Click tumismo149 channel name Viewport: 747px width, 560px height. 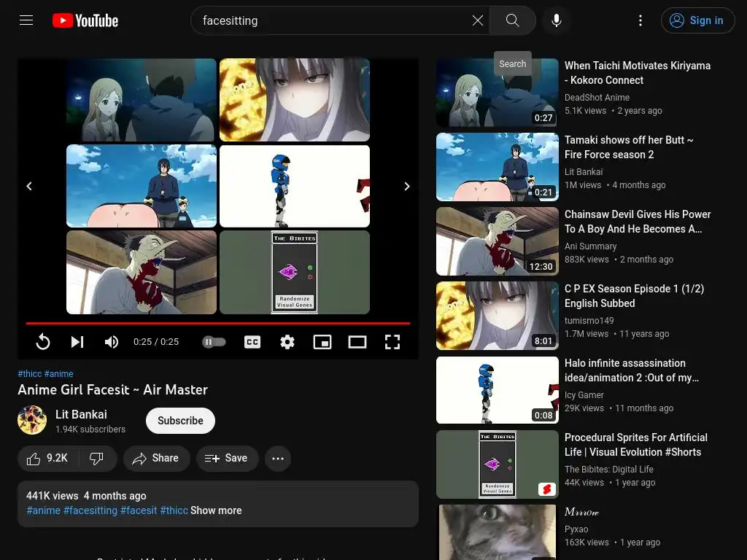589,321
